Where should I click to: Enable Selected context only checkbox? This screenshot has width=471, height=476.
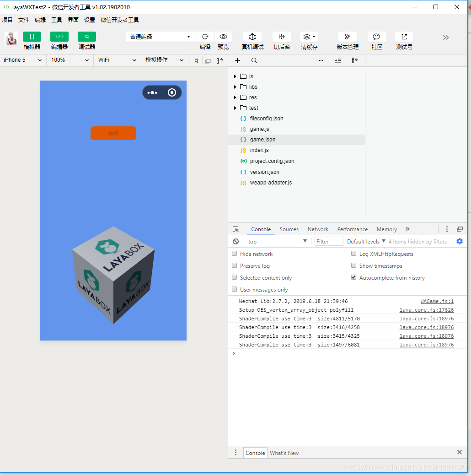click(235, 277)
